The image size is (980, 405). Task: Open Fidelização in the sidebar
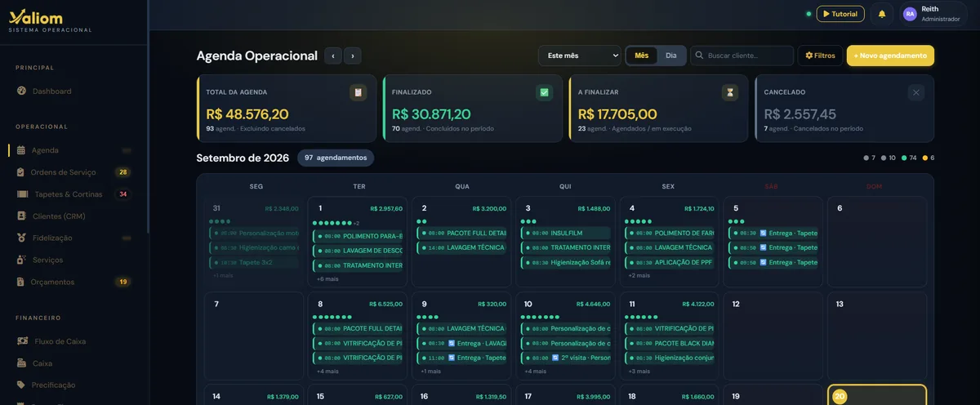[x=52, y=238]
